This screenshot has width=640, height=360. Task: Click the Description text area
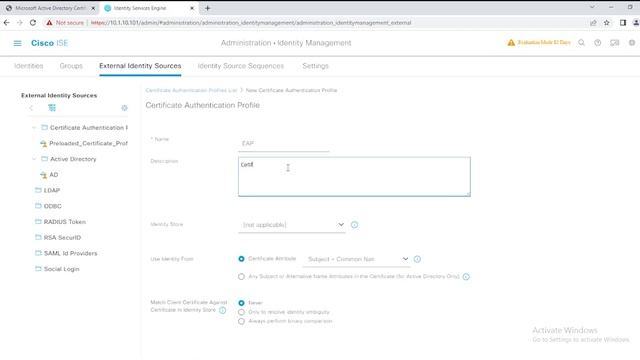(354, 176)
